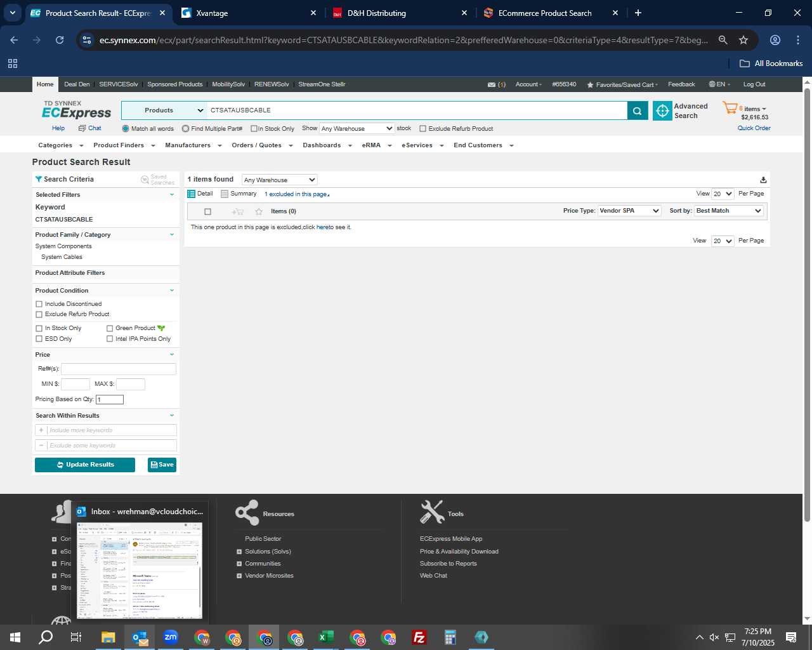Open Any Warehouse dropdown beside items found
This screenshot has width=812, height=650.
(279, 180)
